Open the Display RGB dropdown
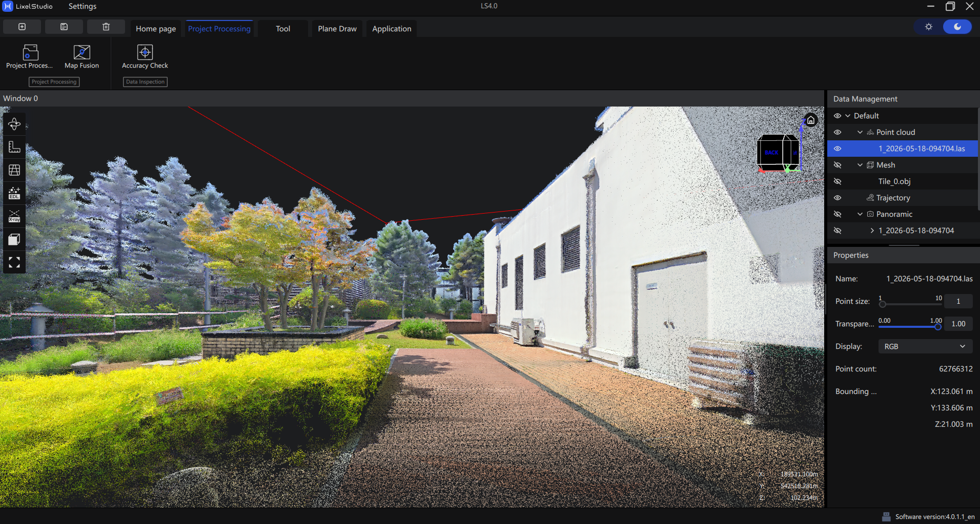The image size is (980, 524). pos(925,346)
